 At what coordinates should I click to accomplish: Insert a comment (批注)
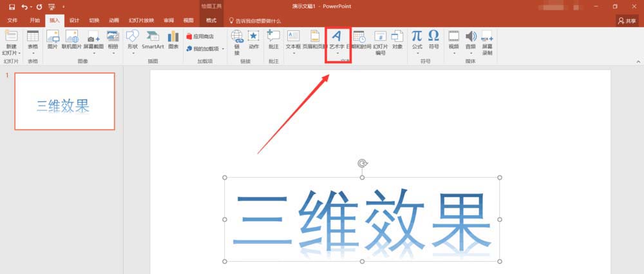pos(274,40)
